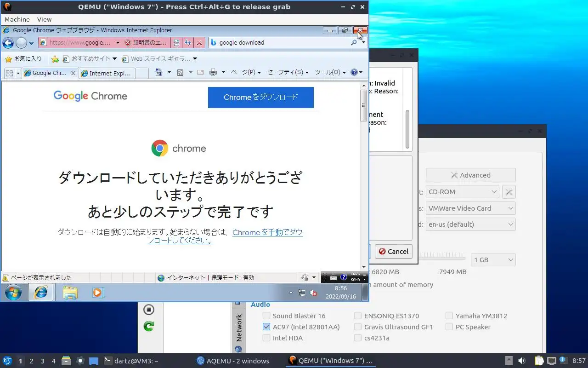Click Cancel in the AQEMU dialog
The width and height of the screenshot is (588, 368).
[x=393, y=252]
